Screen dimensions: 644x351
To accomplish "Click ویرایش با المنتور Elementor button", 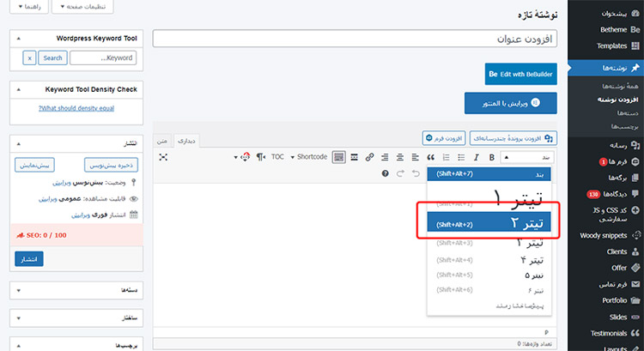I will coord(511,103).
